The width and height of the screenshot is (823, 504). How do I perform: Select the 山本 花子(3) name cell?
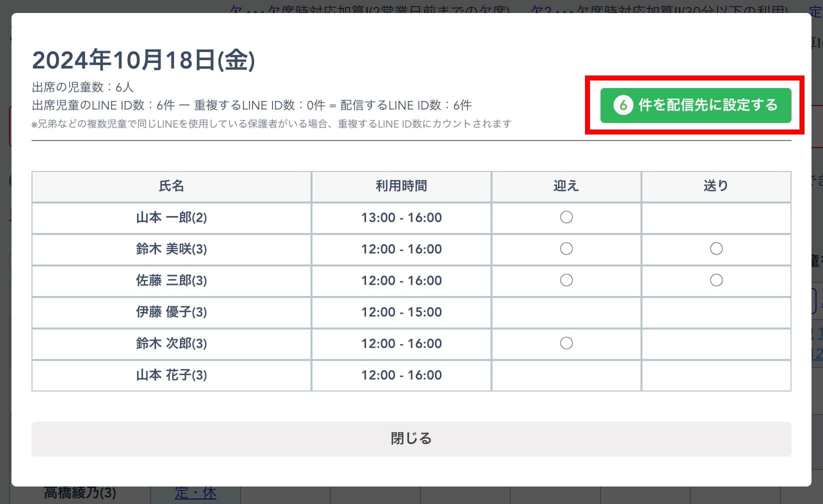[171, 375]
